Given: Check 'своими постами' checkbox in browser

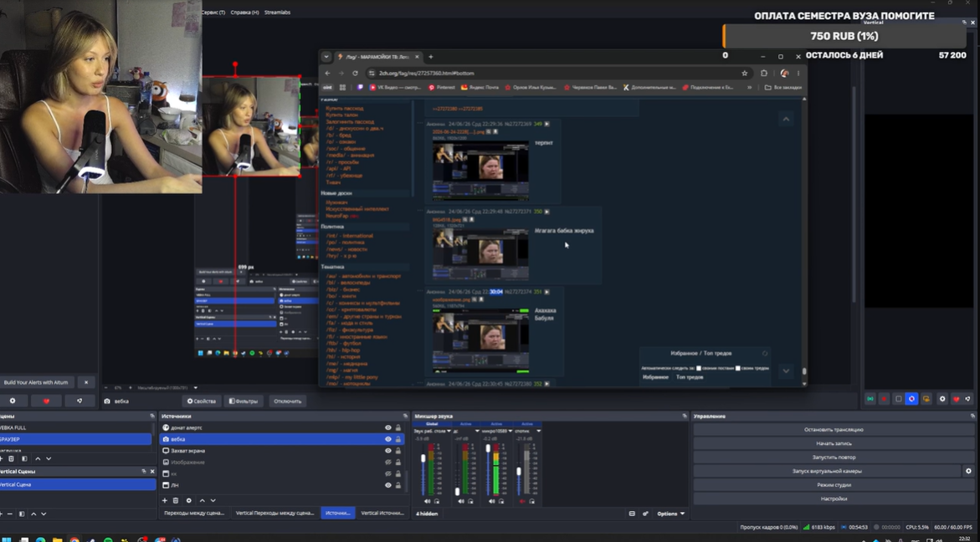Looking at the screenshot, I should pos(698,368).
